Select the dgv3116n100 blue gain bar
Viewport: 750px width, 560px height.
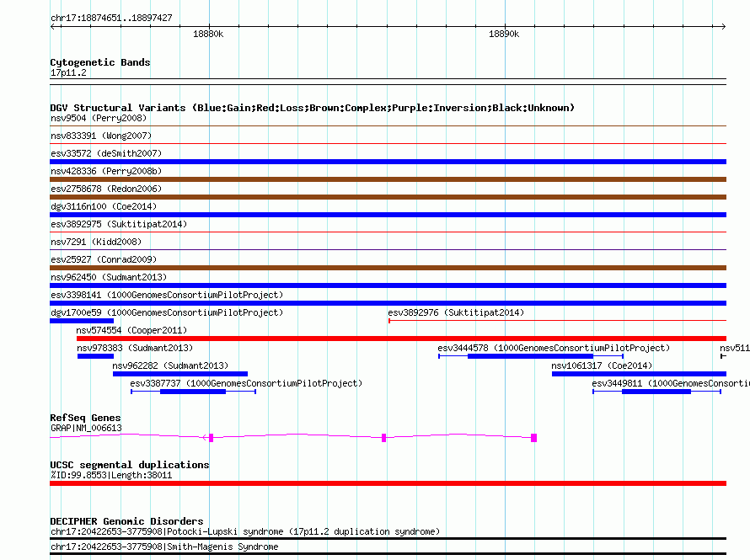(388, 215)
